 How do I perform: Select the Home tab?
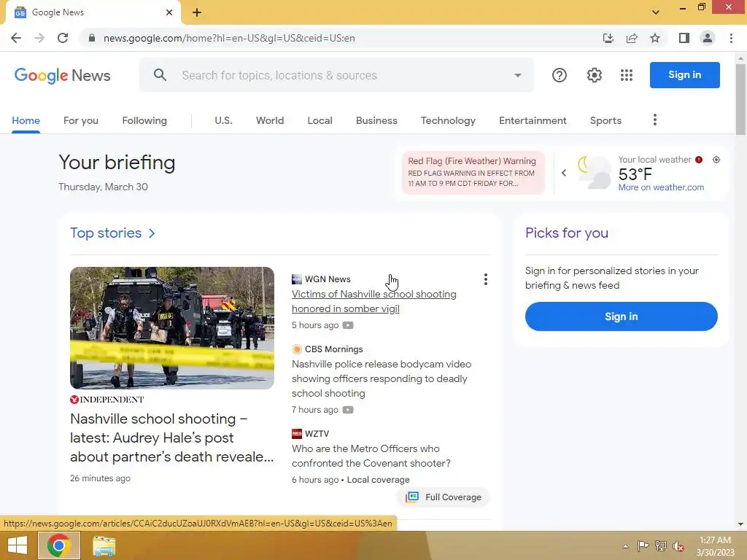[x=26, y=120]
